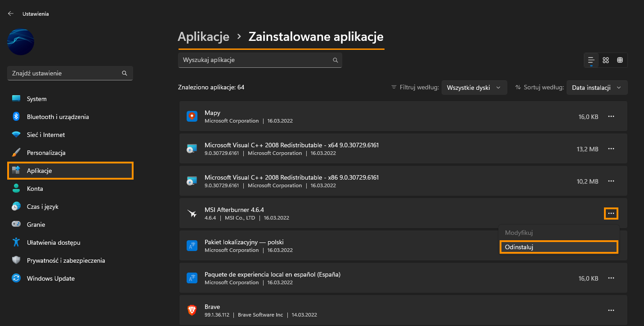Click the Mapy app name
644x326 pixels.
point(212,113)
